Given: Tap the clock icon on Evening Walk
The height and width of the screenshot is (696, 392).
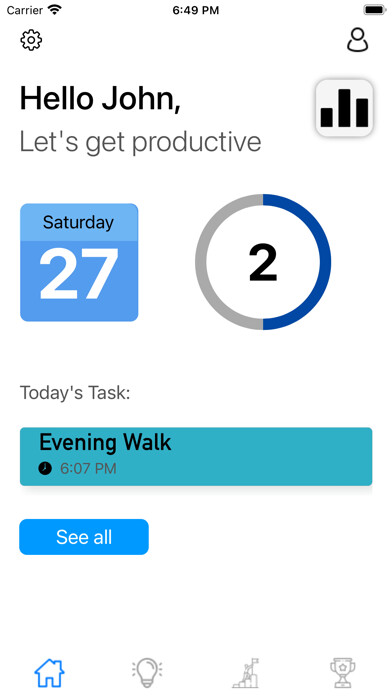Looking at the screenshot, I should [45, 468].
